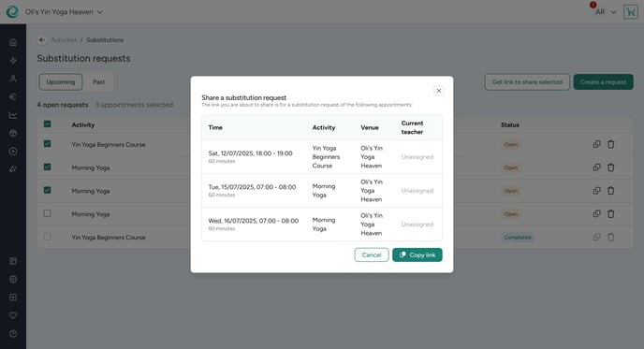
Task: Click the lightning bolt sidebar icon
Action: pos(13,61)
